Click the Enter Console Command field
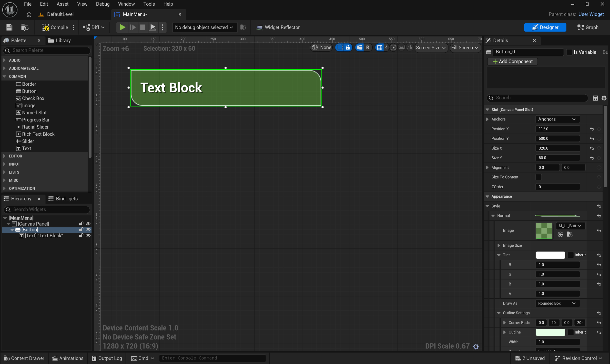This screenshot has width=610, height=364. pos(213,358)
